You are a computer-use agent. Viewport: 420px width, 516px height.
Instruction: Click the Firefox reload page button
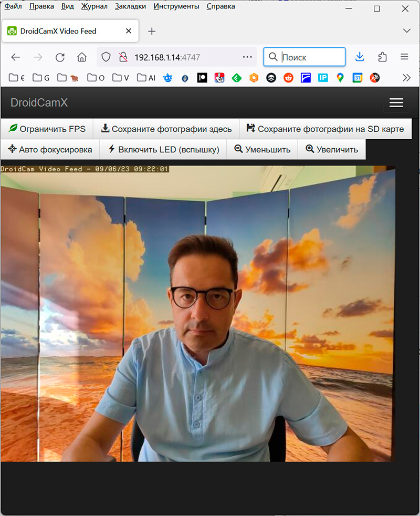[x=60, y=57]
